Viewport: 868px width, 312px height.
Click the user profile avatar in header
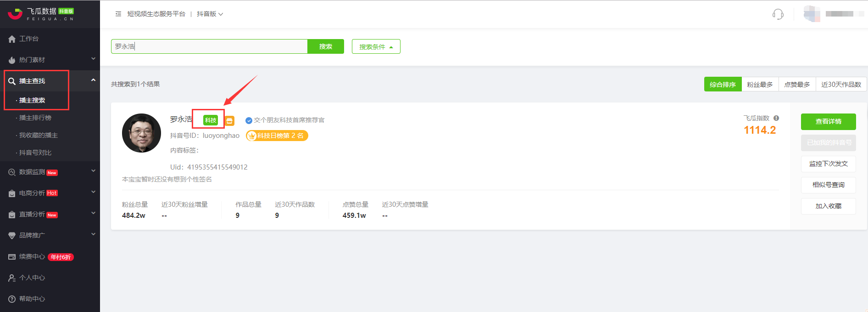[x=812, y=14]
